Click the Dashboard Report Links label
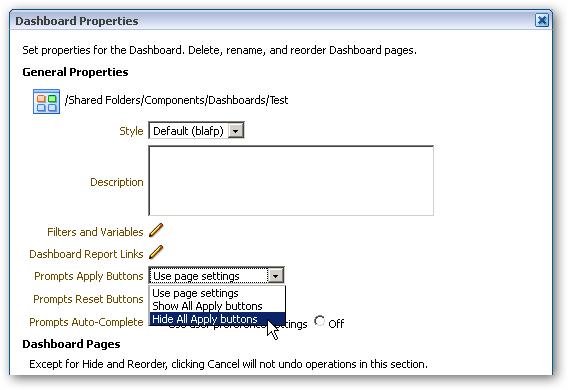The height and width of the screenshot is (390, 568). [x=86, y=254]
